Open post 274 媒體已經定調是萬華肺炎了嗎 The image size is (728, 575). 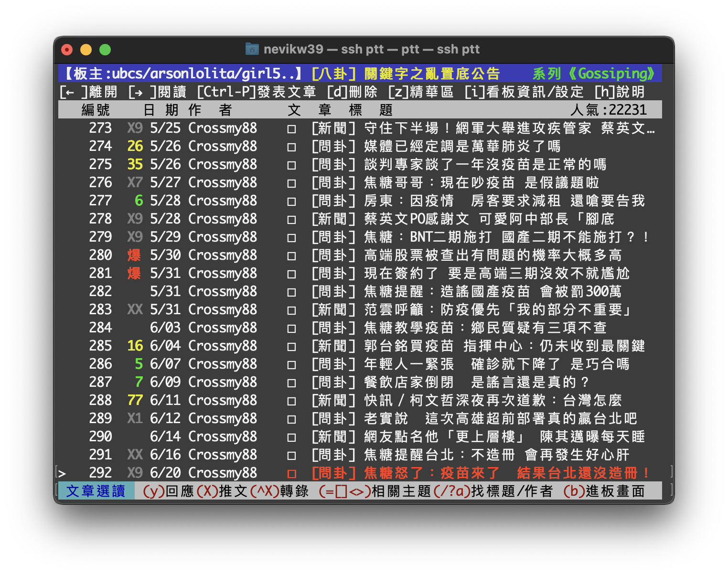coord(436,146)
